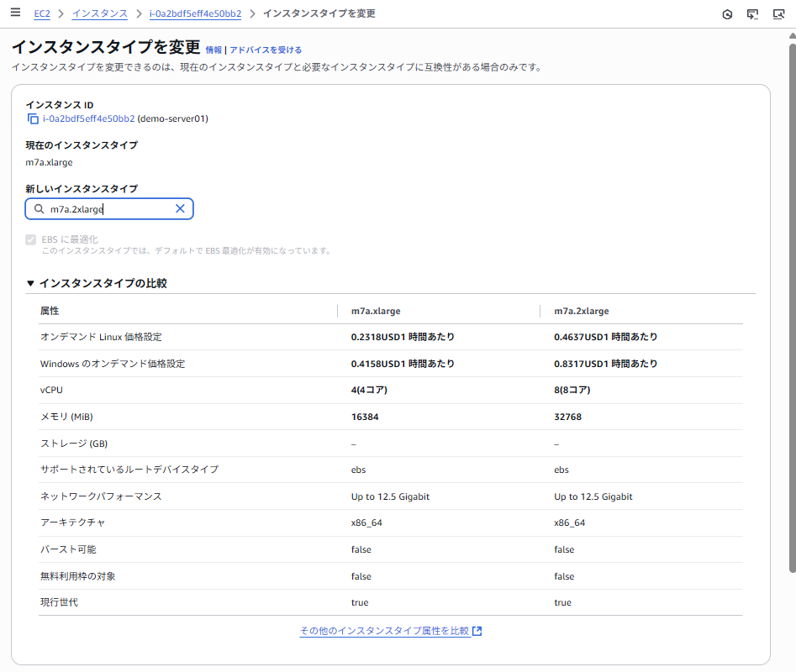Click the 8(8コア) vCPU value
The image size is (796, 672).
572,390
